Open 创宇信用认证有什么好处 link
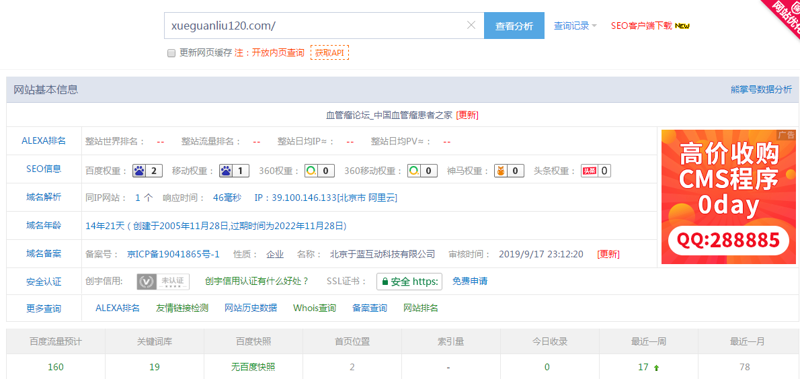 tap(257, 281)
